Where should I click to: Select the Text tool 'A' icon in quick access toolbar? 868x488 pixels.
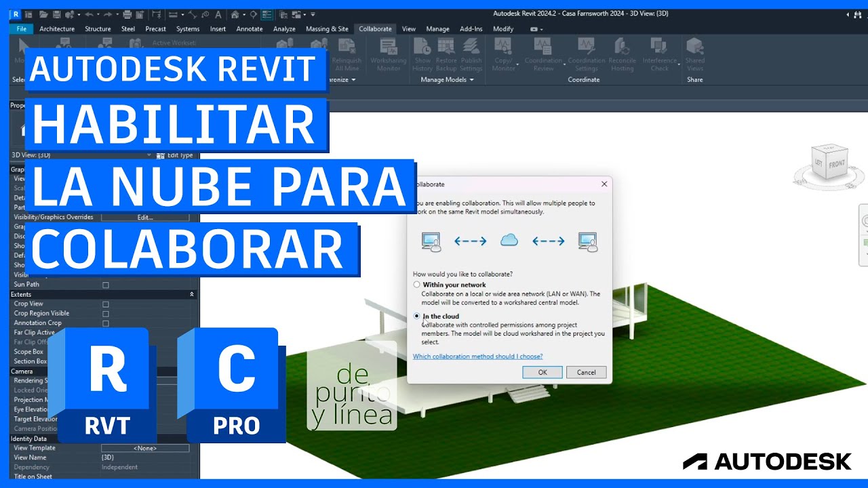point(218,14)
